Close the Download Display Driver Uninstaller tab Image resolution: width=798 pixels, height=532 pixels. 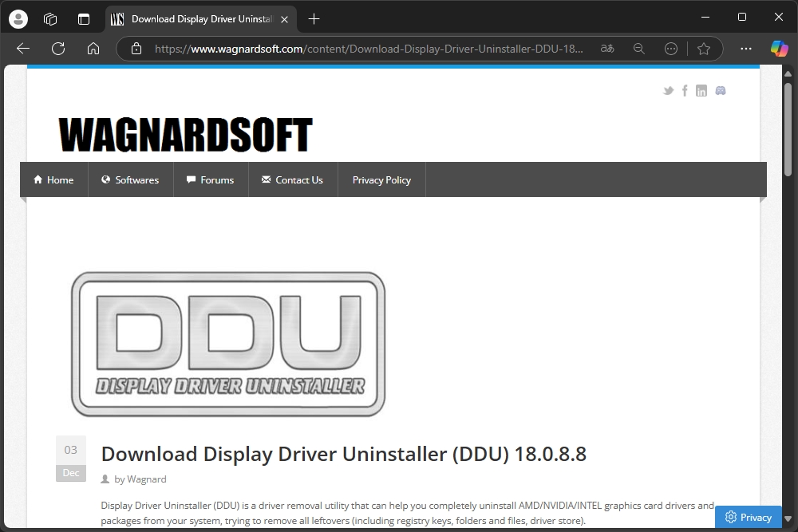point(285,19)
